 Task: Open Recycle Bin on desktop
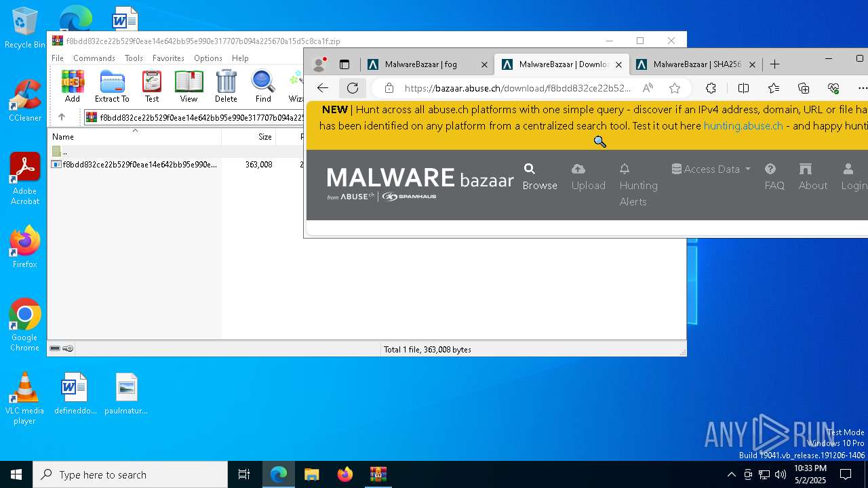tap(25, 28)
